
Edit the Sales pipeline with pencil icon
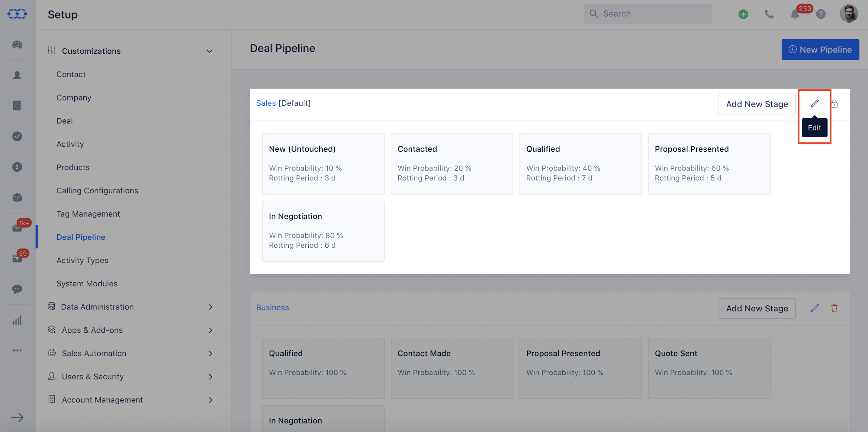coord(815,104)
